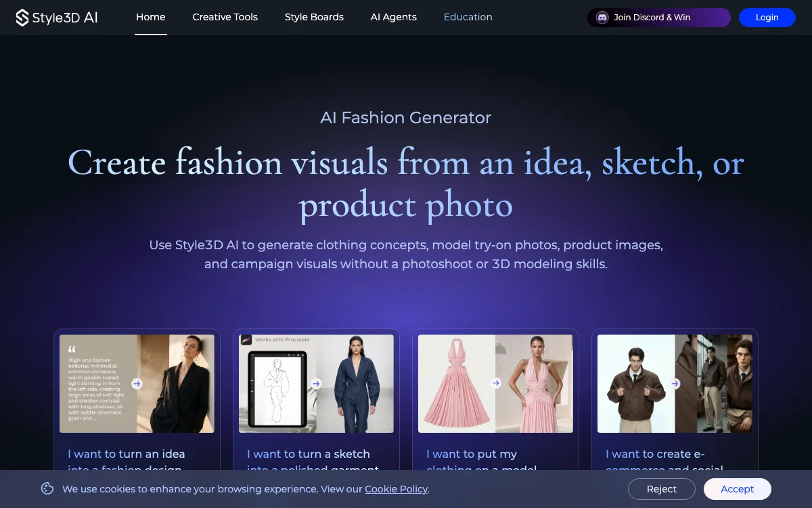812x508 pixels.
Task: Click the 'AI Fashion Generator' heading
Action: pos(406,118)
